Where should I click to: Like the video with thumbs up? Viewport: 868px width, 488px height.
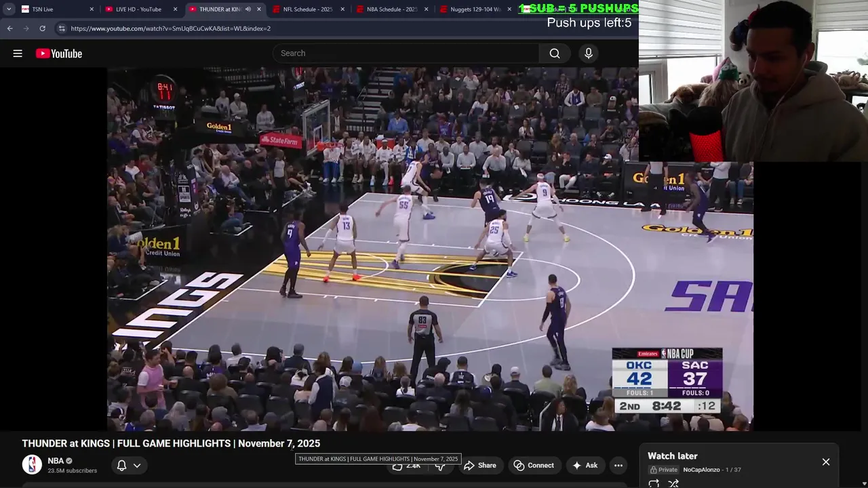(406, 466)
